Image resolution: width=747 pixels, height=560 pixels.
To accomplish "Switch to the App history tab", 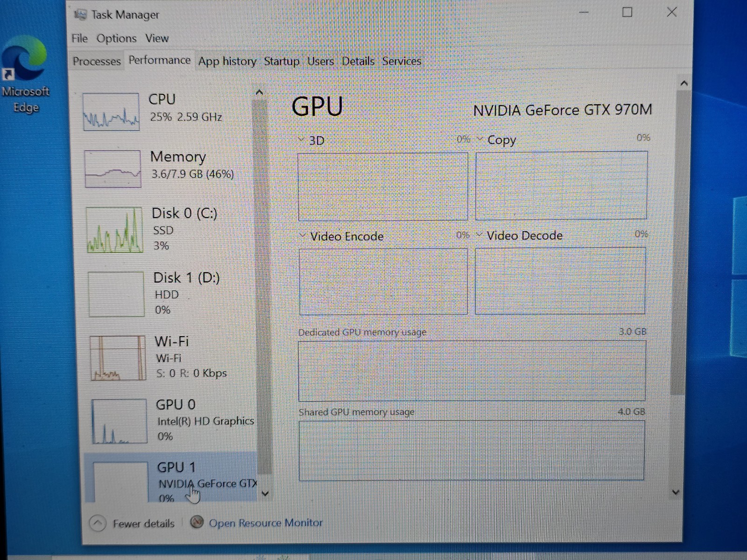I will (x=227, y=61).
